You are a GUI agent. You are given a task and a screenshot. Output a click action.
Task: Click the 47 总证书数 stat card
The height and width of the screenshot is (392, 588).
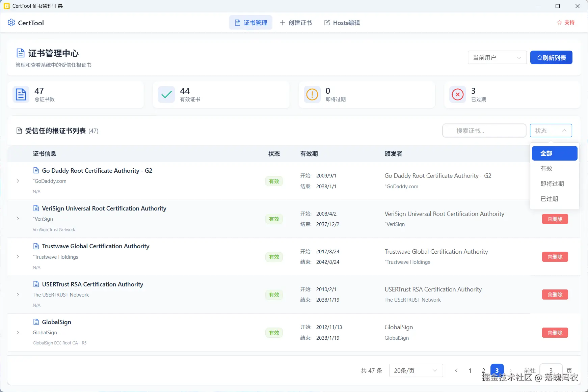click(76, 94)
